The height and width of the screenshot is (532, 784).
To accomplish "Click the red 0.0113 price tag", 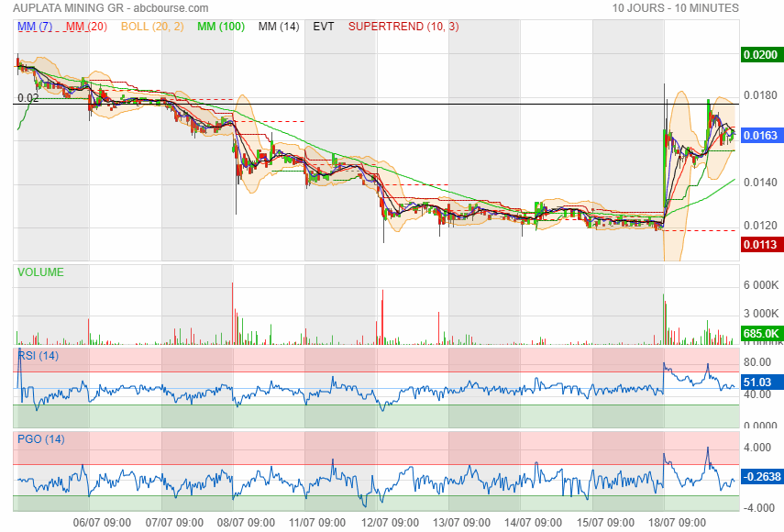I will pyautogui.click(x=762, y=245).
